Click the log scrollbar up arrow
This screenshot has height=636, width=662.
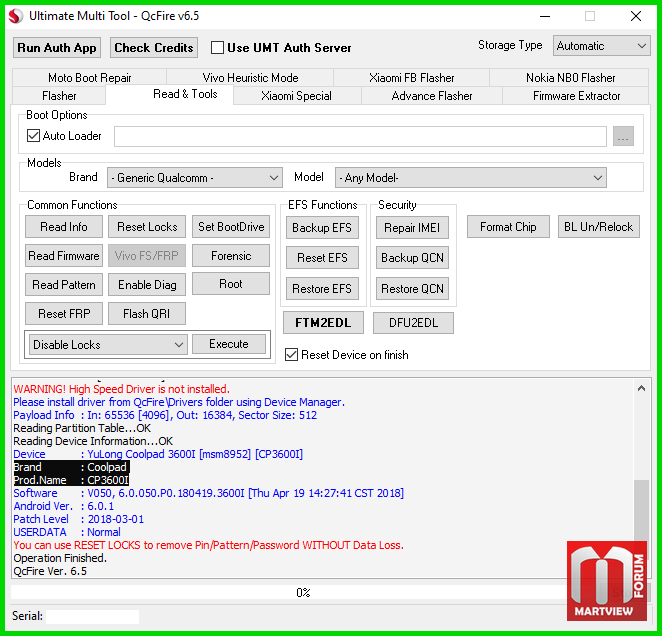(641, 388)
